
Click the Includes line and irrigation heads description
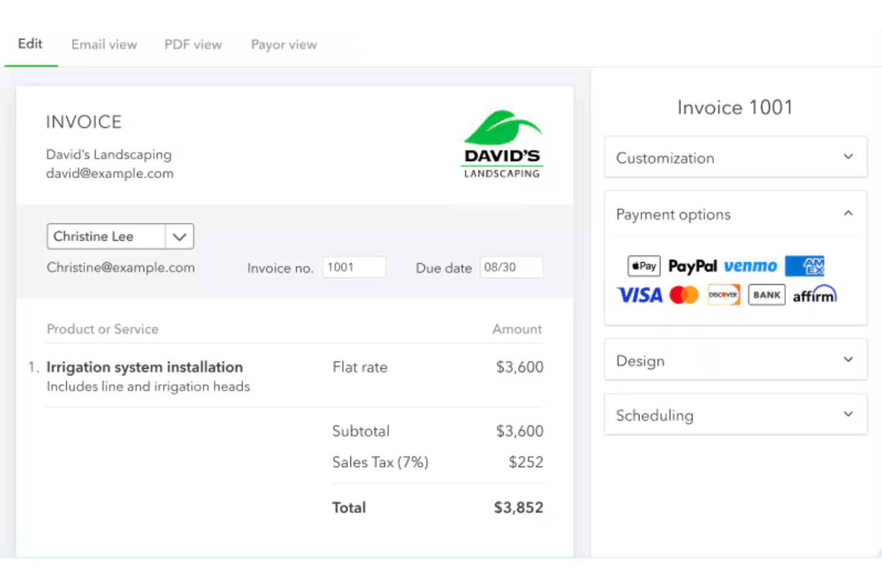[x=148, y=387]
